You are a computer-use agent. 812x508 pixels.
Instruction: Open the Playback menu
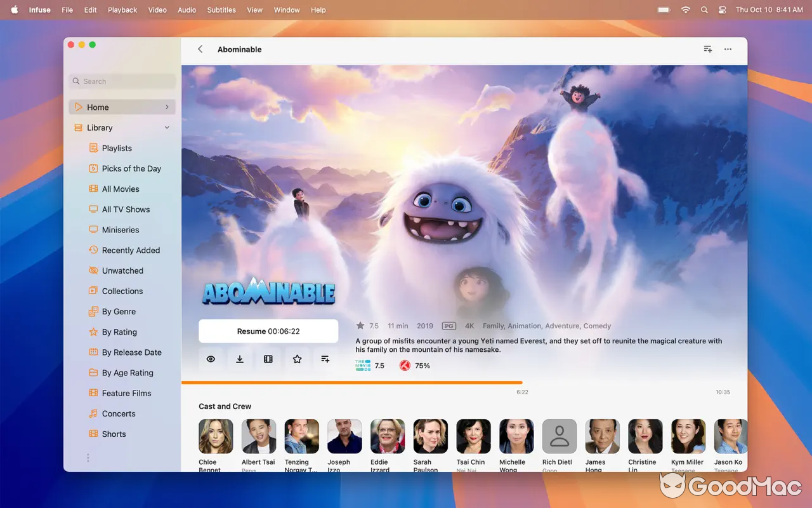click(122, 10)
